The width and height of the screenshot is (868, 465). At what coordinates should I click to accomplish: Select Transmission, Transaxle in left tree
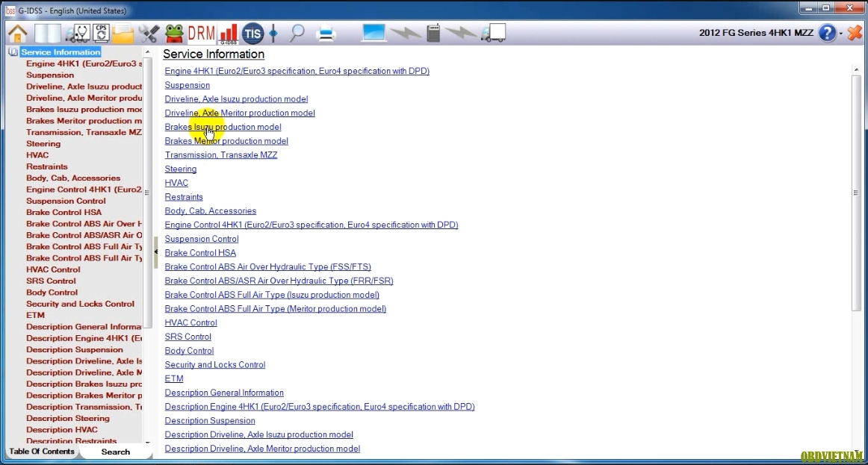84,132
